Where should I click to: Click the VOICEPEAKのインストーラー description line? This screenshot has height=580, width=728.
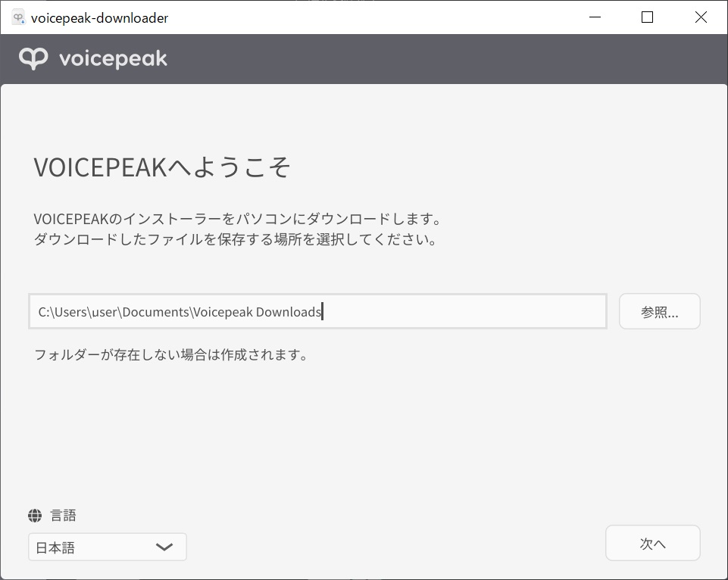(237, 219)
